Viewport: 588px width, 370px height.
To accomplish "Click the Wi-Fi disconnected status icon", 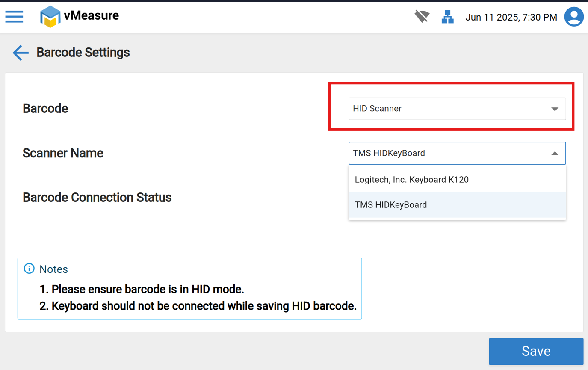I will click(422, 17).
